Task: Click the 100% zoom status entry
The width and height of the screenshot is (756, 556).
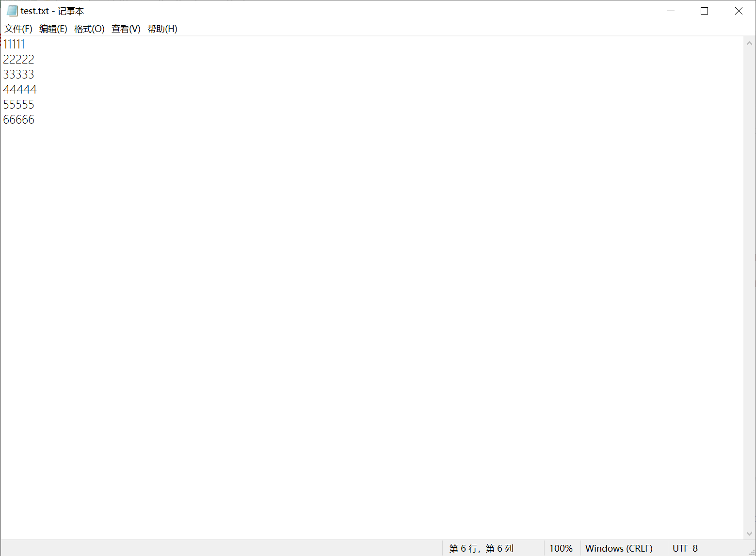Action: [561, 548]
